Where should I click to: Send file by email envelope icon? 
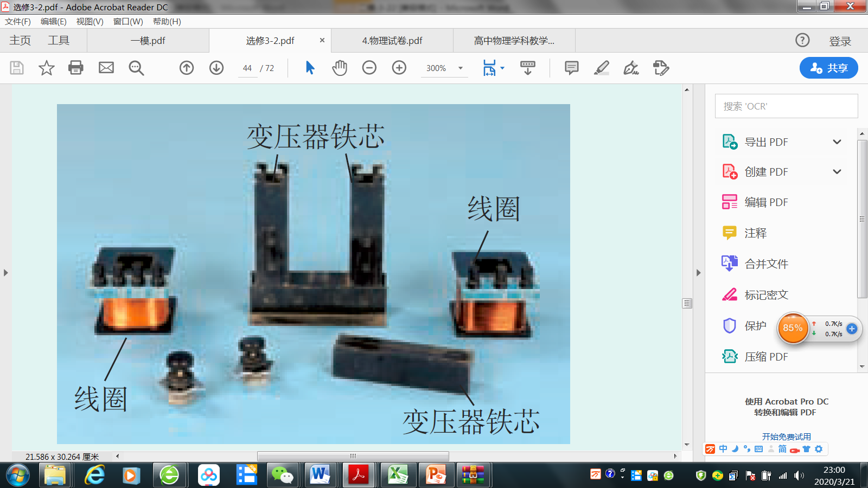(106, 68)
